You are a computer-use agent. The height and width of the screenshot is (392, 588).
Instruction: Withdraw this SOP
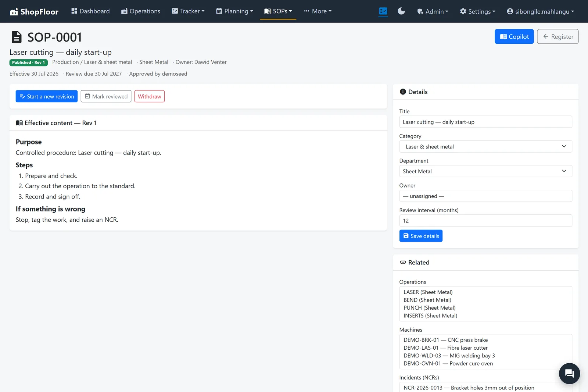[x=149, y=96]
